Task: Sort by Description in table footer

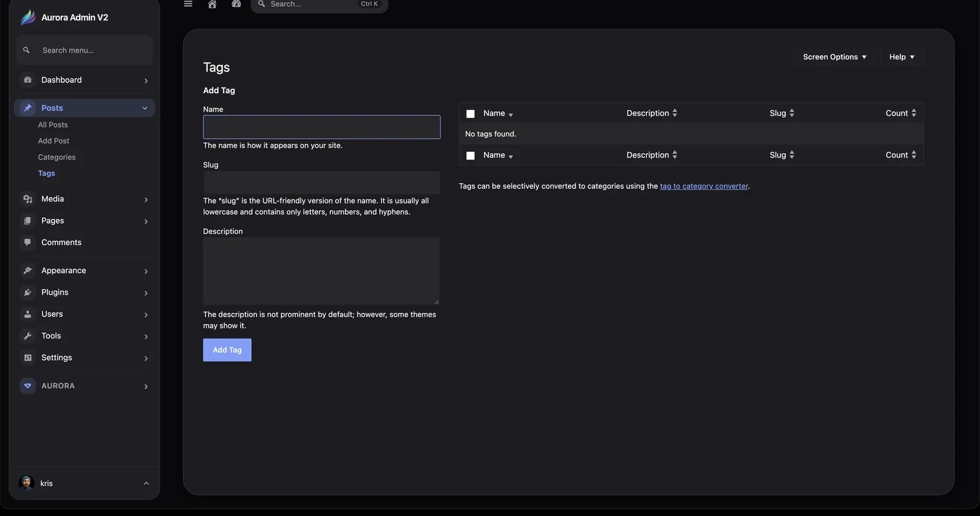Action: (x=652, y=155)
